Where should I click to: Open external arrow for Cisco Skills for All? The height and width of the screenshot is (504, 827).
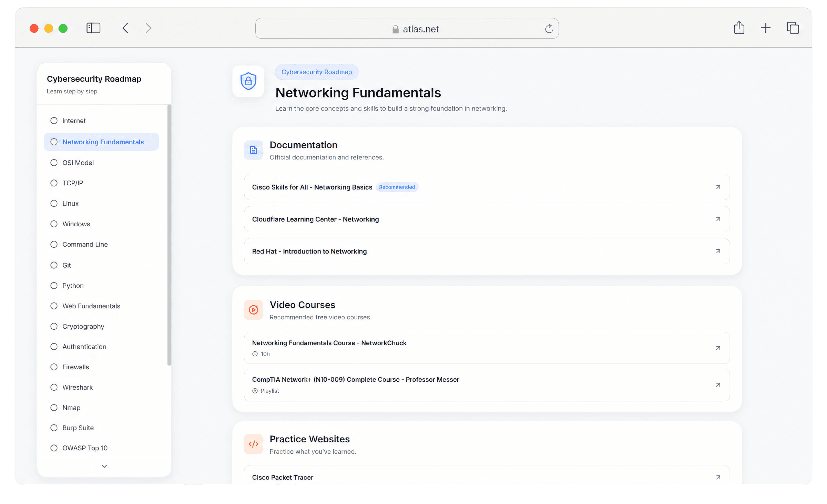tap(718, 187)
